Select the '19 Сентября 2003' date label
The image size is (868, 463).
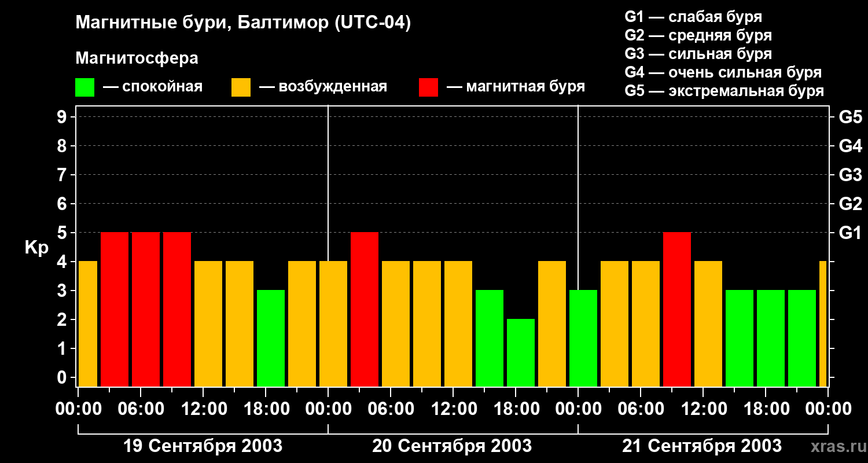click(x=203, y=446)
